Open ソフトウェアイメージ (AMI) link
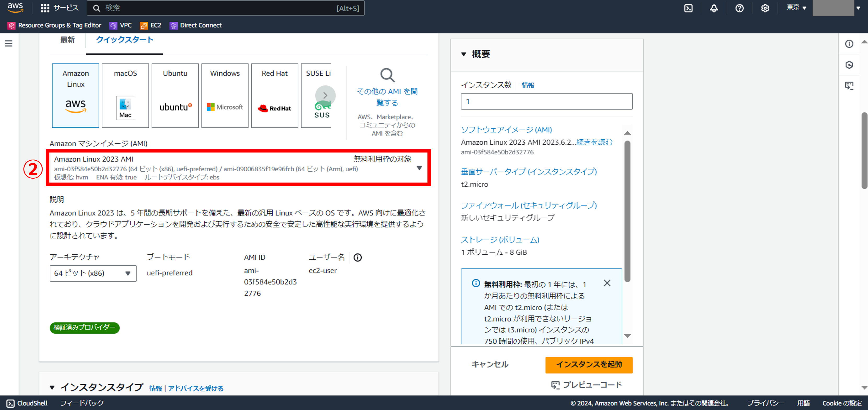This screenshot has height=410, width=868. pos(506,130)
